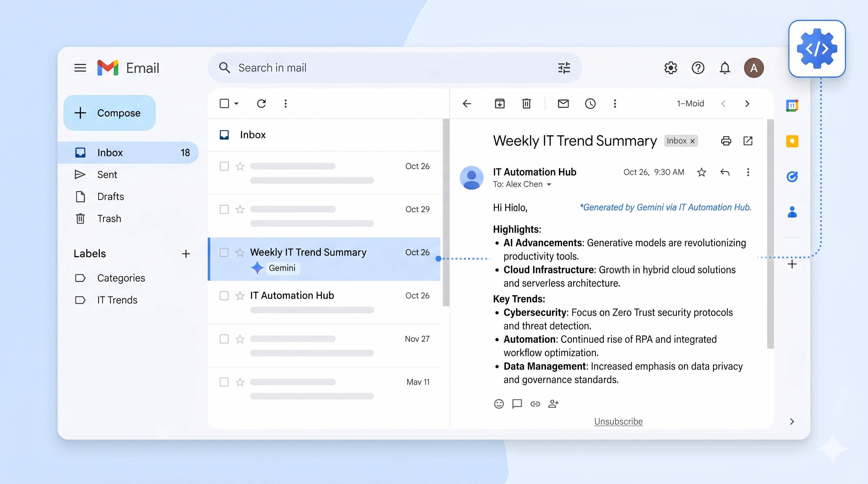
Task: Remove the Inbox label chip
Action: [692, 141]
